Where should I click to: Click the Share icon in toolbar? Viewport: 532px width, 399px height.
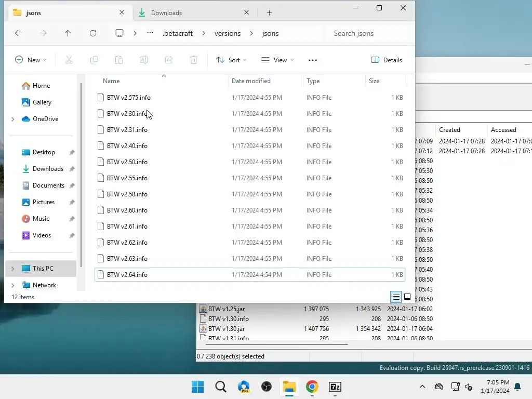point(169,60)
